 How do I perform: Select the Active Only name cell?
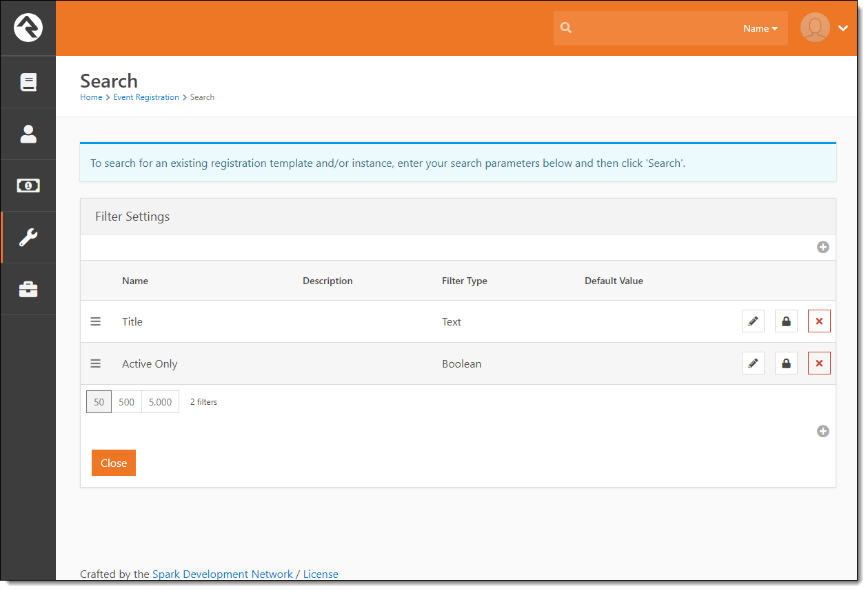click(150, 363)
